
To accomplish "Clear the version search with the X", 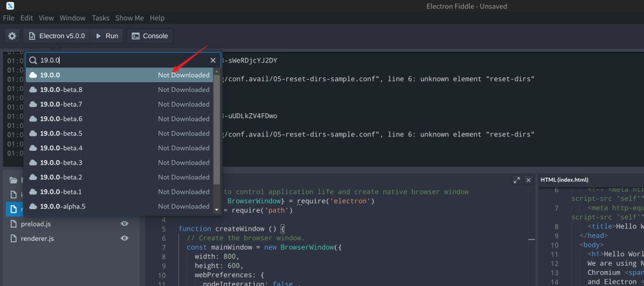I will coord(213,60).
